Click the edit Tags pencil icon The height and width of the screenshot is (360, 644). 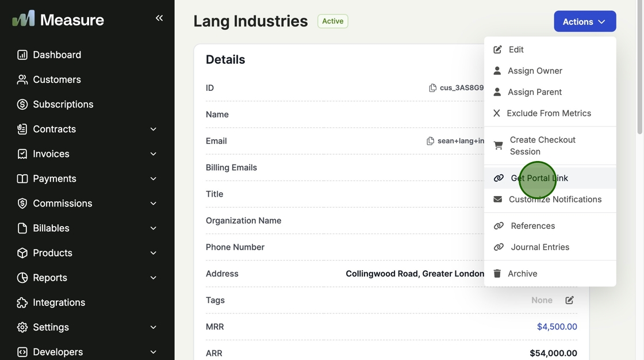[569, 300]
